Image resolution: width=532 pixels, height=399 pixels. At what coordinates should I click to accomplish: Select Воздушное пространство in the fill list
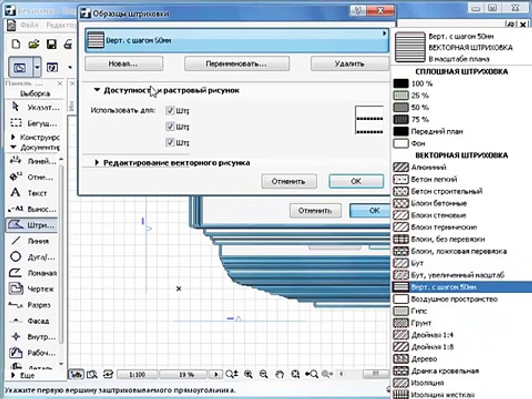(x=462, y=299)
